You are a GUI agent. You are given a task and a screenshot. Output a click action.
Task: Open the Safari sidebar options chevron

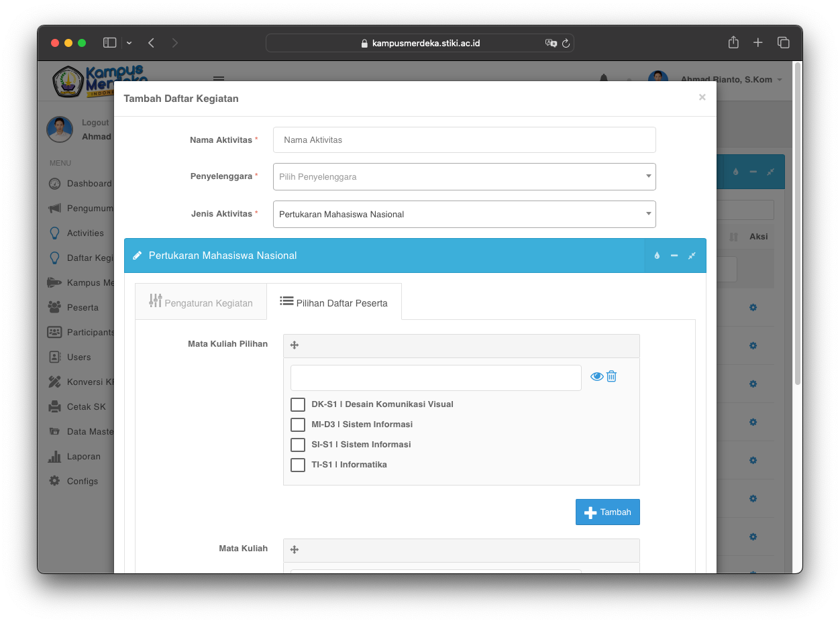pyautogui.click(x=129, y=43)
